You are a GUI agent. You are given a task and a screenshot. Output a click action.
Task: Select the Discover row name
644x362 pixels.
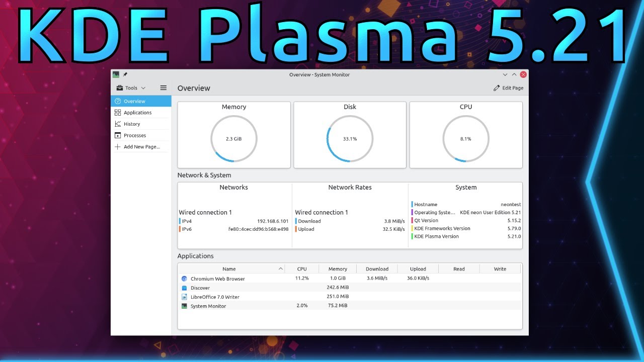(200, 288)
